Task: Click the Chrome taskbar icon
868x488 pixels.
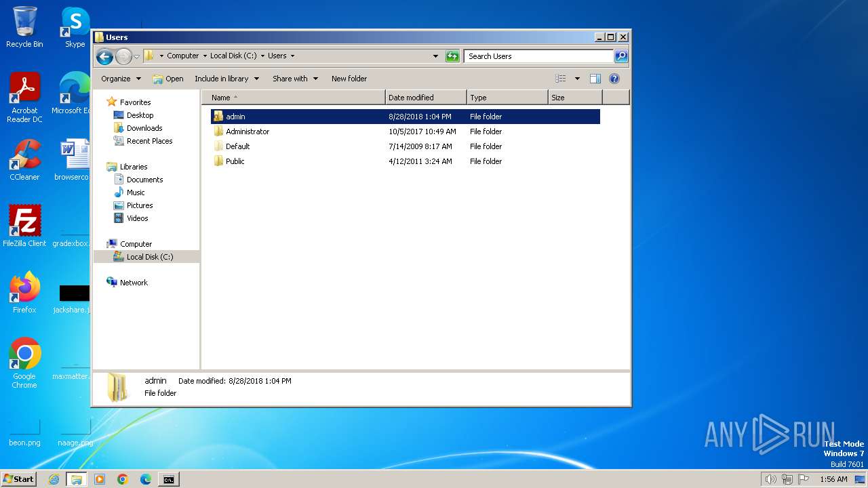Action: point(123,479)
